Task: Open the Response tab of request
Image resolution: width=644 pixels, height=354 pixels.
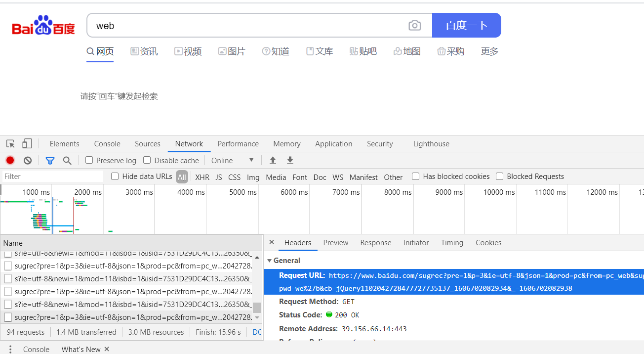Action: click(376, 243)
